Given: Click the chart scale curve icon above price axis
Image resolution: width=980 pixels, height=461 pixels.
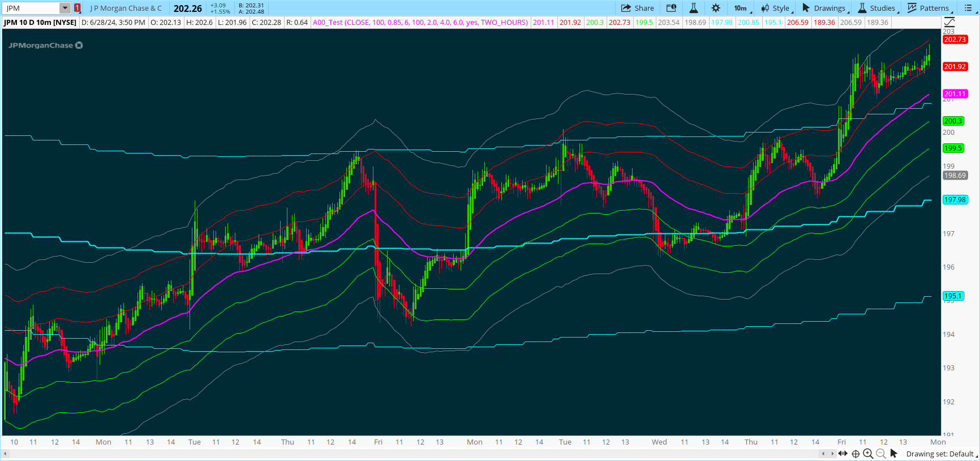Looking at the screenshot, I should tap(949, 22).
